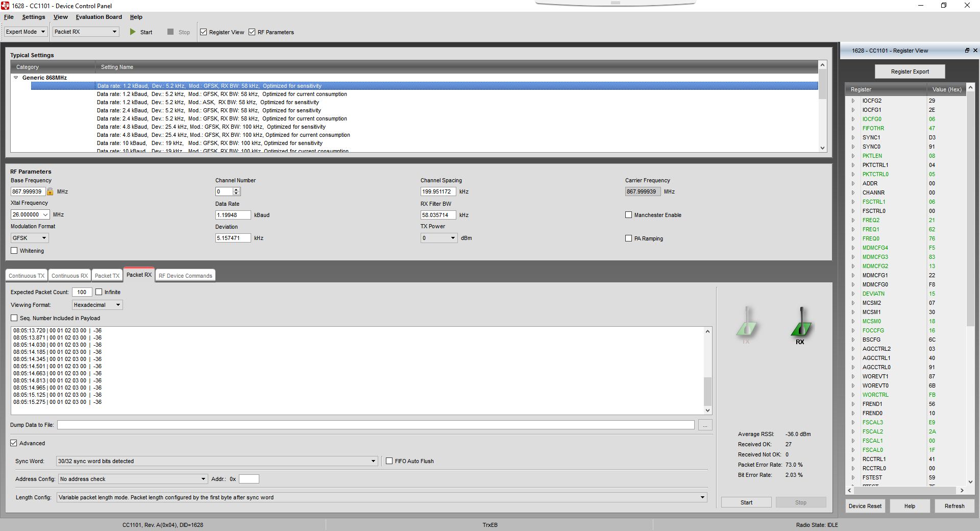Expand the SYNC1 register row

pyautogui.click(x=853, y=137)
